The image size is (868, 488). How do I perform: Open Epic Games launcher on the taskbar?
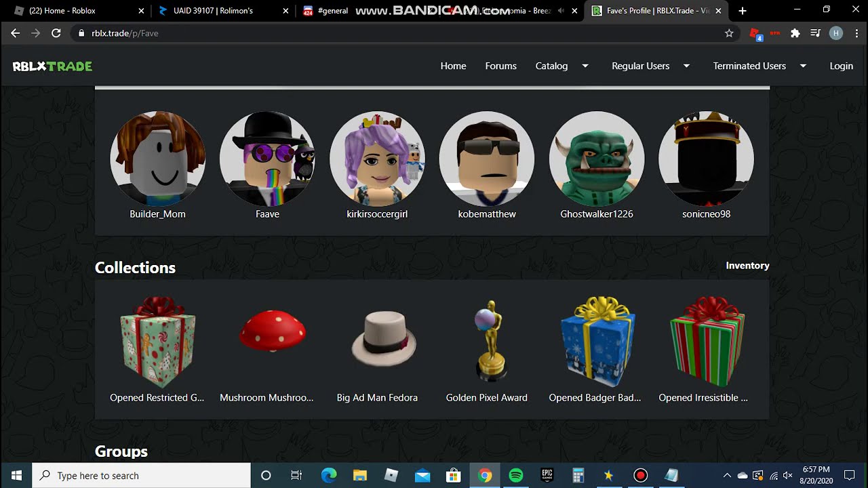(547, 475)
